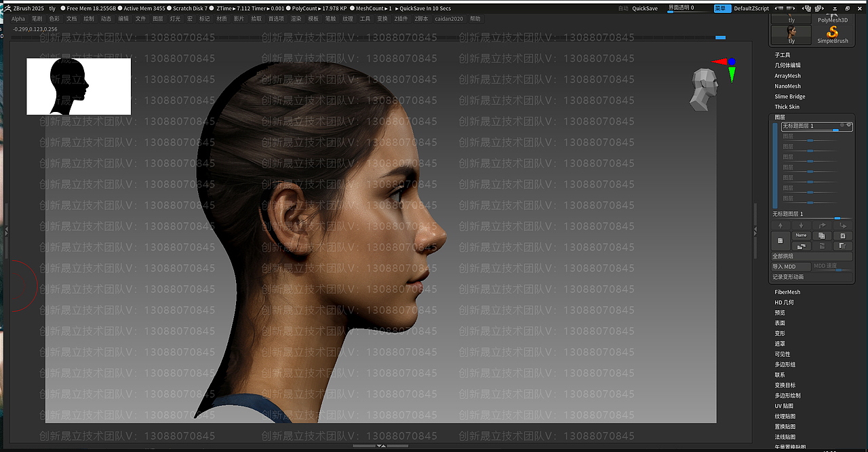Toggle visibility eye of 无标题图层 1
The image size is (868, 452).
pos(849,125)
